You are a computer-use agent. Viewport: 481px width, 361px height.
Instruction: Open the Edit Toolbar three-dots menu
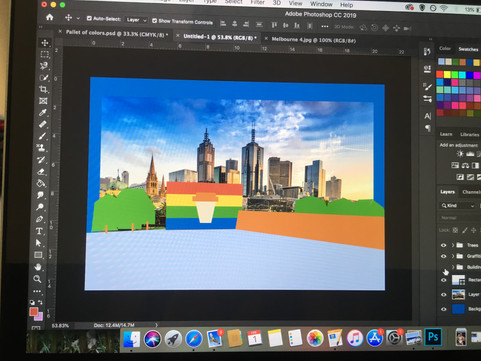[37, 291]
